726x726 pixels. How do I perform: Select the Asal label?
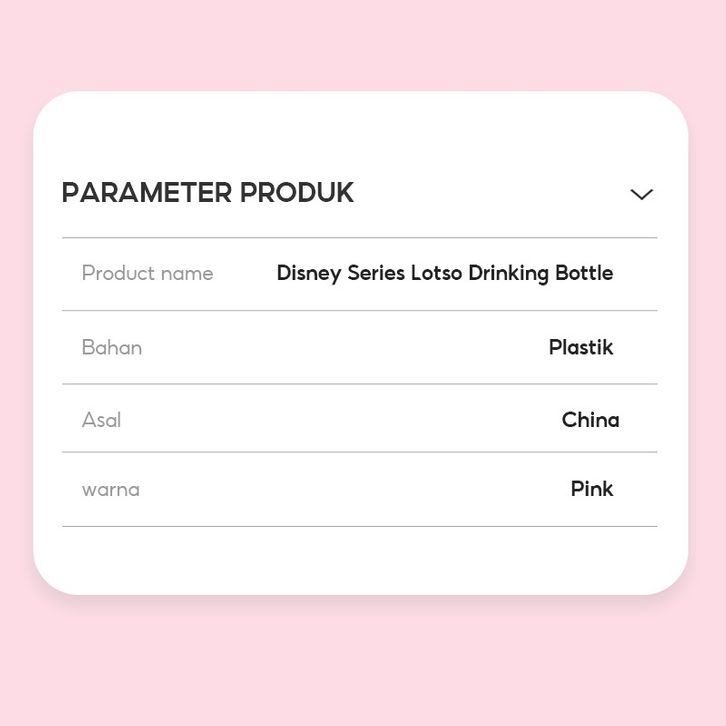tap(101, 420)
